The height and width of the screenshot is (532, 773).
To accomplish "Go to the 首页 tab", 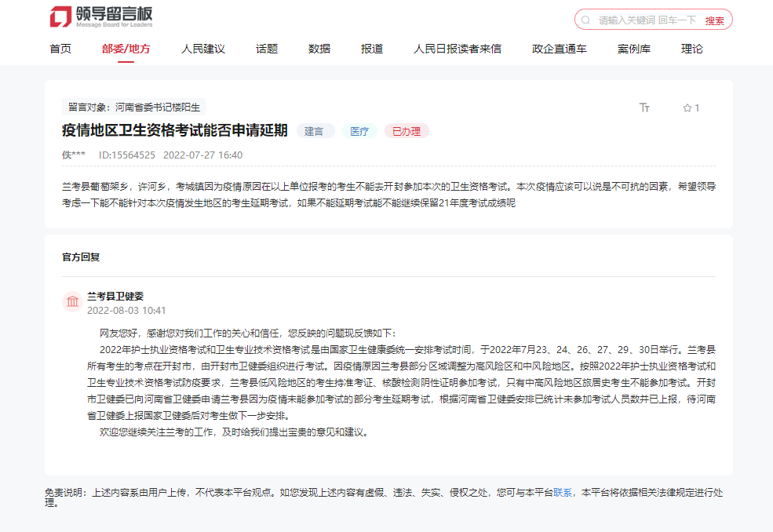I will (x=60, y=49).
